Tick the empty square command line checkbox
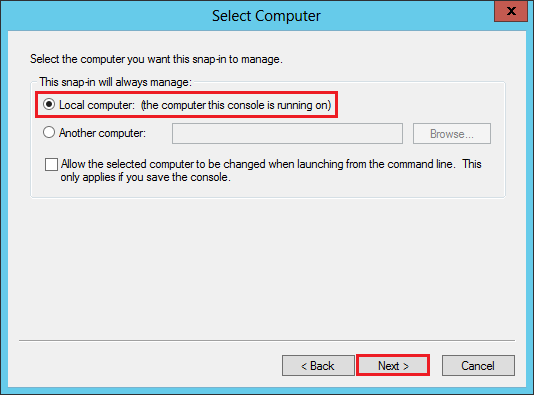534x395 pixels. [x=51, y=164]
